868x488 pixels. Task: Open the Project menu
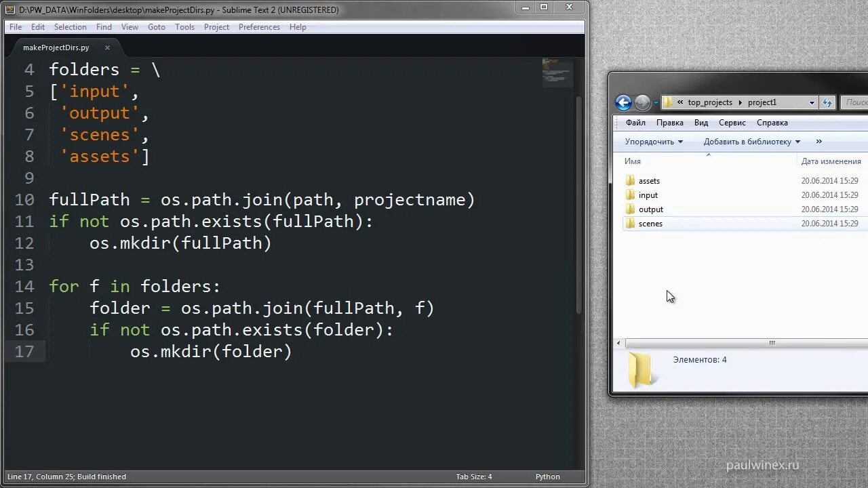click(216, 27)
